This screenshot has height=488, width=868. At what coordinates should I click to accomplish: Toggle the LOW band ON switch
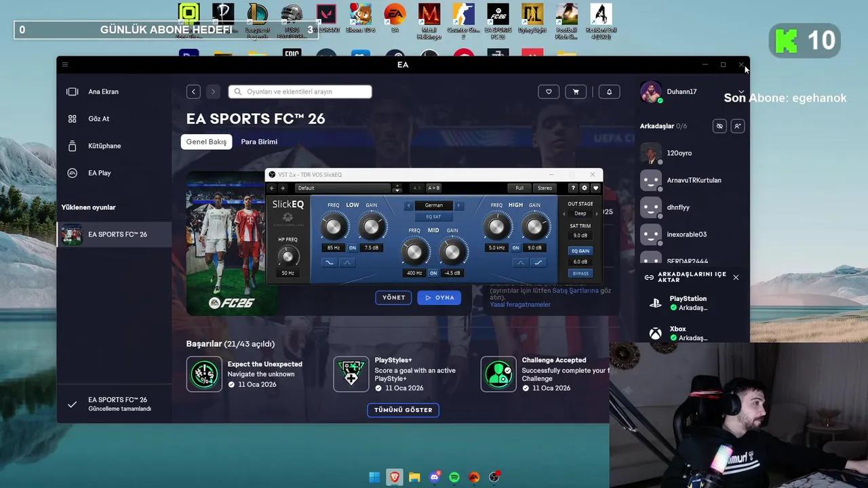coord(353,248)
